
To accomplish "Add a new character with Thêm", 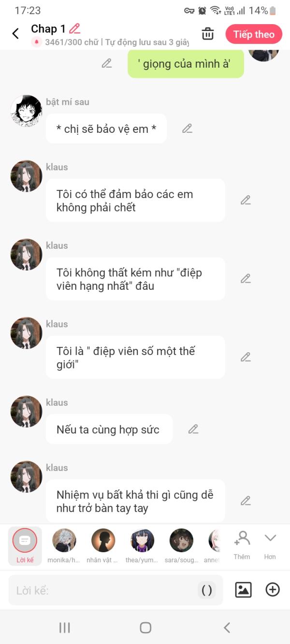I will tap(242, 544).
